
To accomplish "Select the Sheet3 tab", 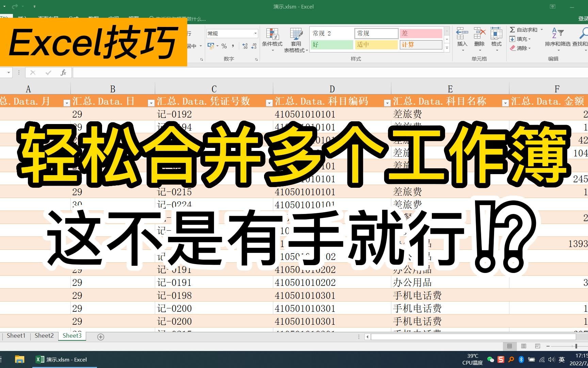I will (72, 336).
